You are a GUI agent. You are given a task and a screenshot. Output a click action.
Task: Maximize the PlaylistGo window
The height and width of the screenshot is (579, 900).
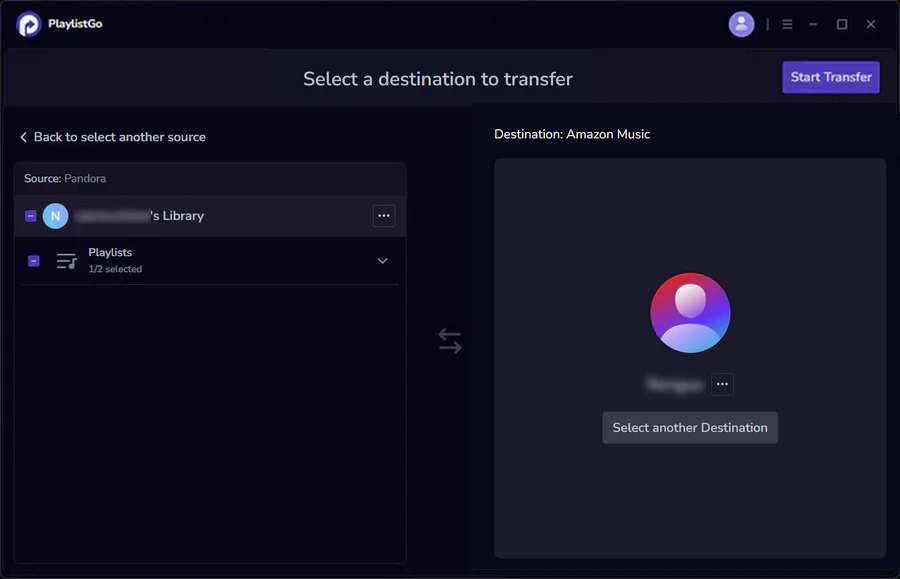pos(841,24)
